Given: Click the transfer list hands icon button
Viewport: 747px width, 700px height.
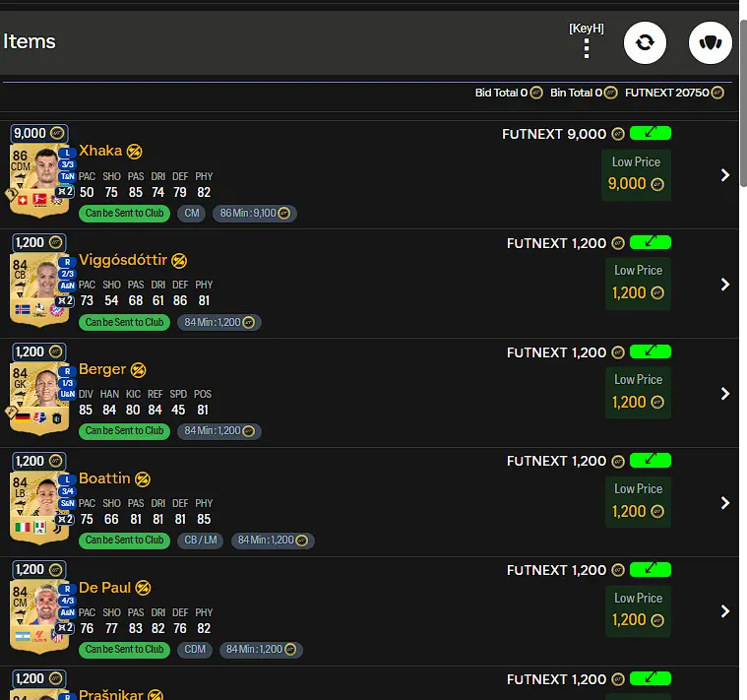Looking at the screenshot, I should 710,43.
